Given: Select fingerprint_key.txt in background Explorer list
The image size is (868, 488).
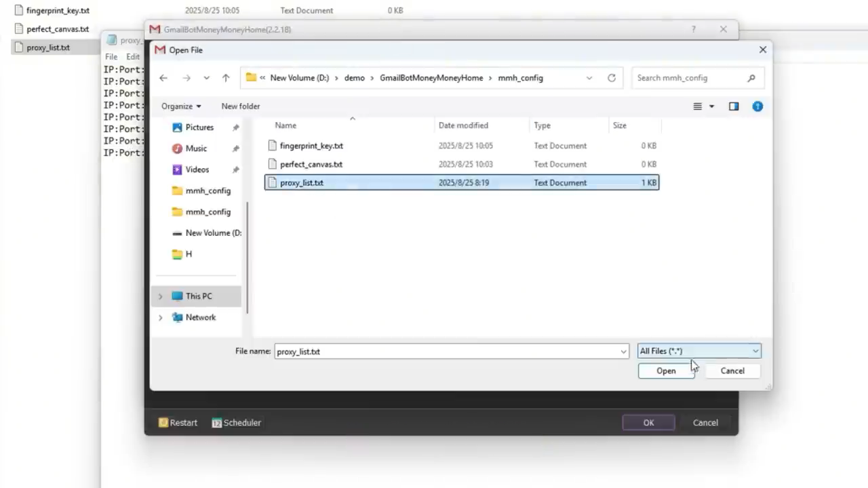Looking at the screenshot, I should pos(57,11).
